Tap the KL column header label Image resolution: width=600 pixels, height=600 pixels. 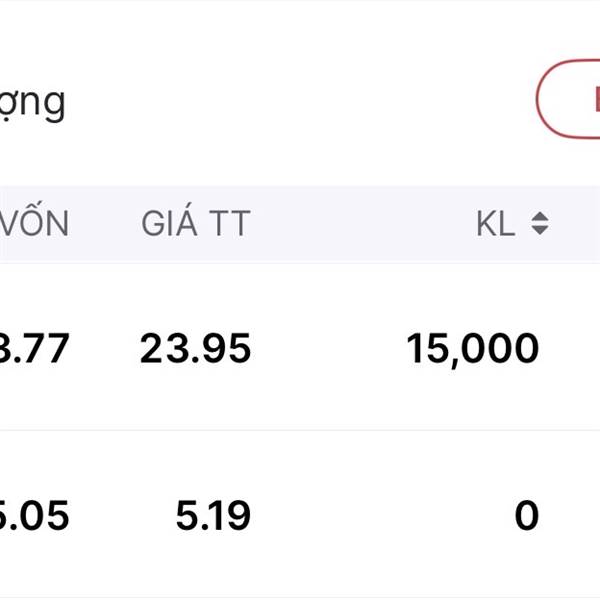click(495, 224)
